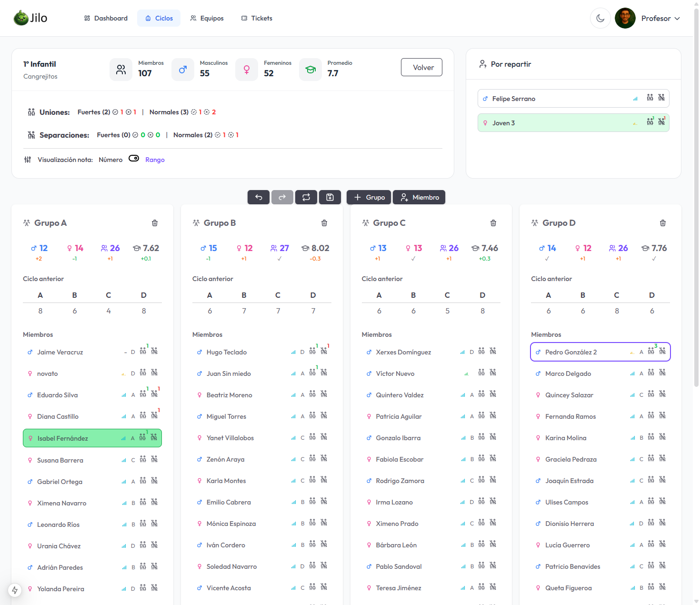Open separations icon for Hugo Teclado
The width and height of the screenshot is (700, 605).
coord(324,352)
